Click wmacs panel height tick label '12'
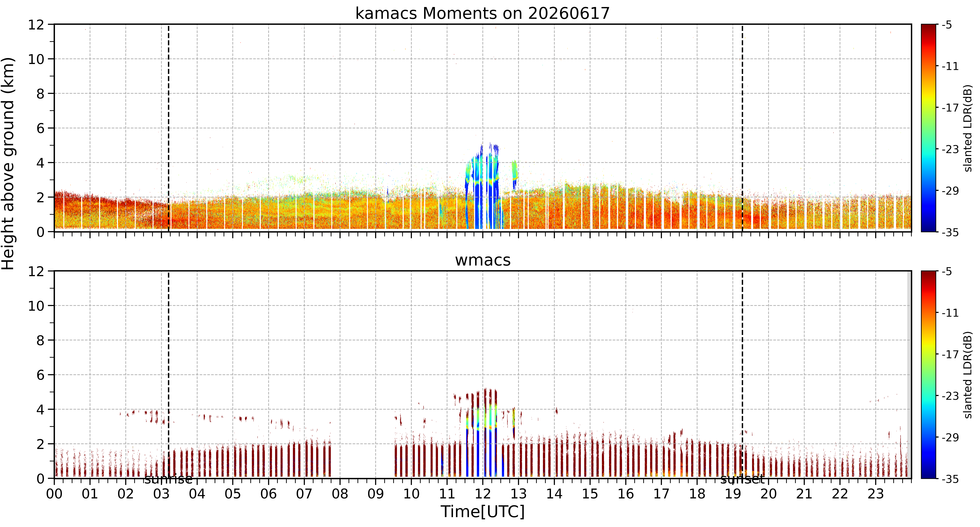The image size is (980, 527). pos(36,271)
